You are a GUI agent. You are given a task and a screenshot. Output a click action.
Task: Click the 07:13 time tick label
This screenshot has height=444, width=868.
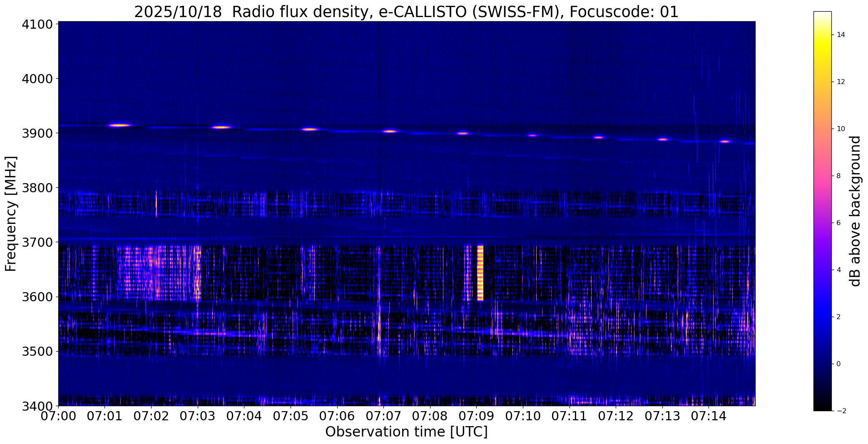pyautogui.click(x=662, y=416)
